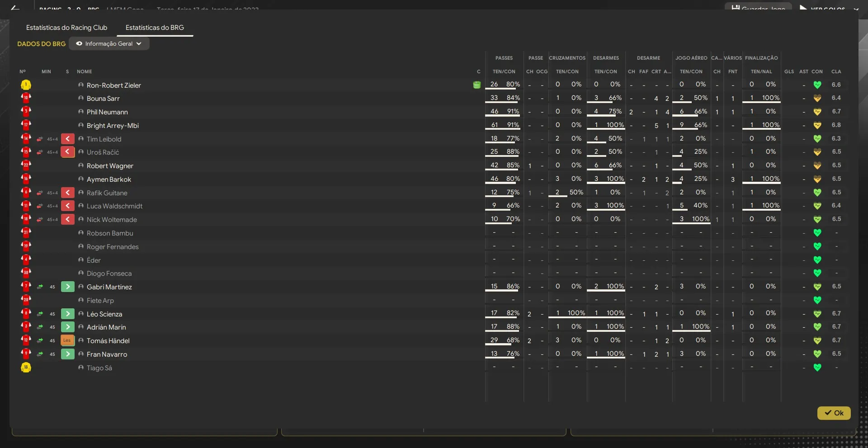Click Tomás Händel's 68% pass percentage

coord(513,340)
